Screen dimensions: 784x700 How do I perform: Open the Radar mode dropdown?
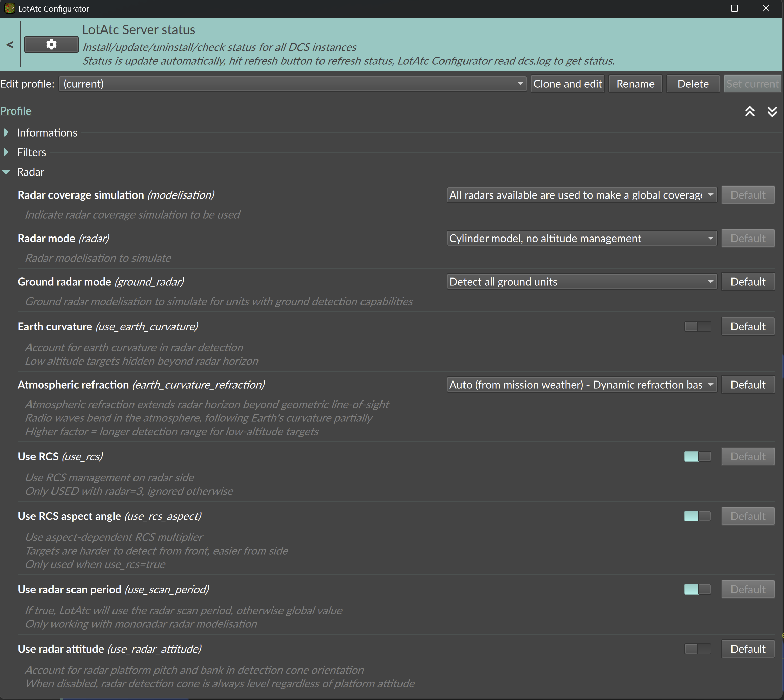point(582,239)
